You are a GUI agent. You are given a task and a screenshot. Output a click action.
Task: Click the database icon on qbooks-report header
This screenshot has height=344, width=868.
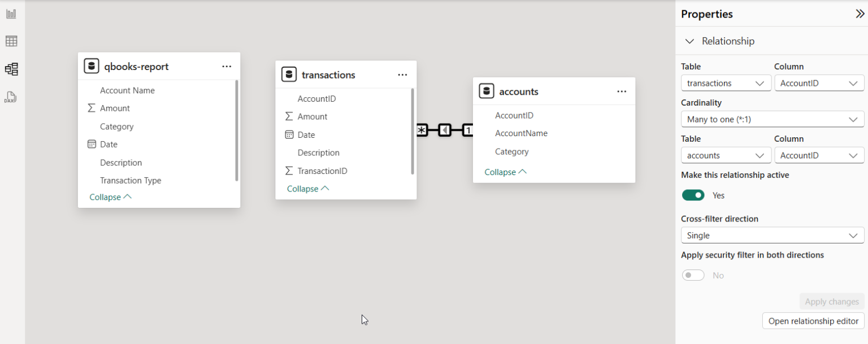(92, 66)
